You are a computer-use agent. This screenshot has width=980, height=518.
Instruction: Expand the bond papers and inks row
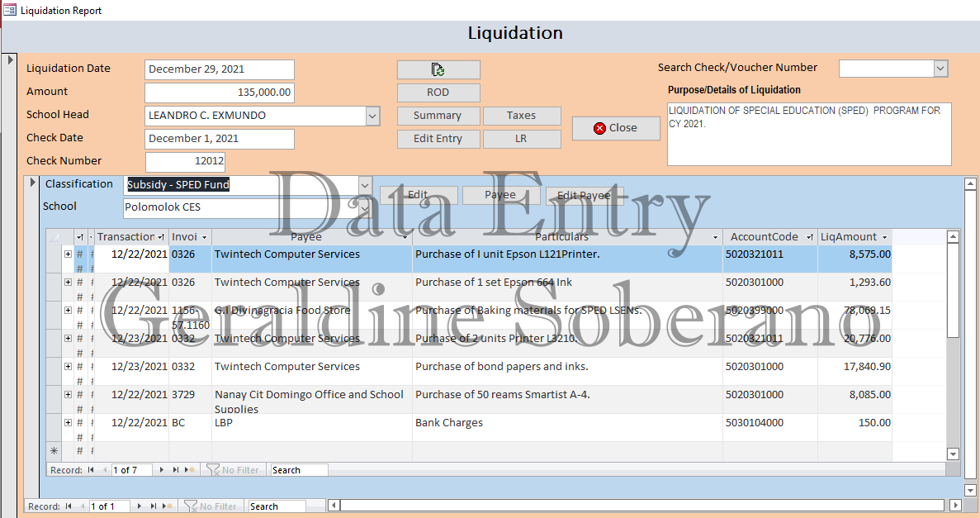(69, 367)
